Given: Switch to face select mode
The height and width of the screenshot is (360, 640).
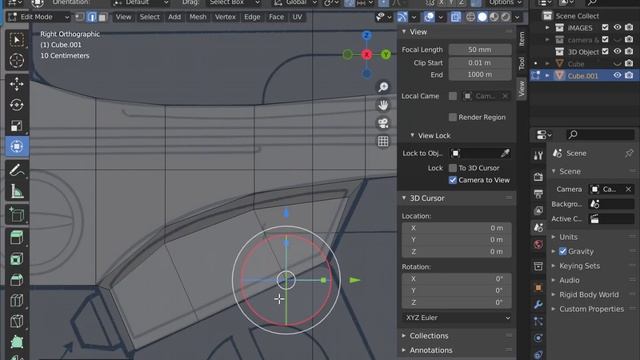Looking at the screenshot, I should pyautogui.click(x=103, y=17).
